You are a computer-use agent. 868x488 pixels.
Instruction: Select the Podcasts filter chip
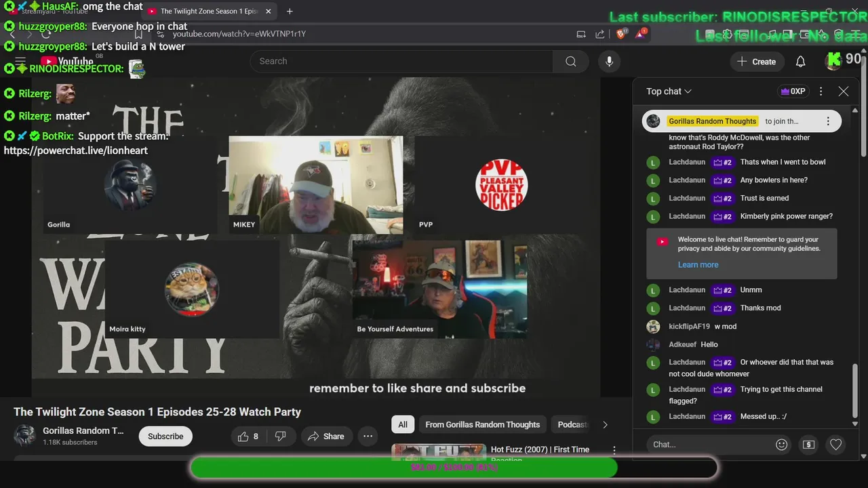(x=571, y=425)
